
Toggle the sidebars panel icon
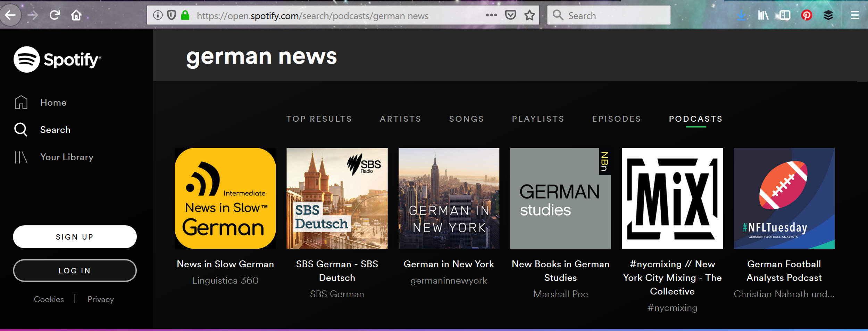(x=784, y=15)
